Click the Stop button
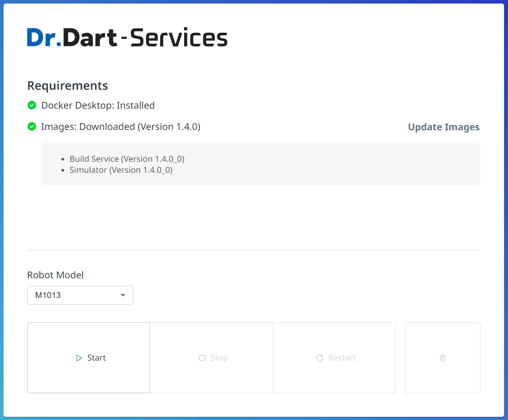The image size is (508, 420). (x=211, y=358)
